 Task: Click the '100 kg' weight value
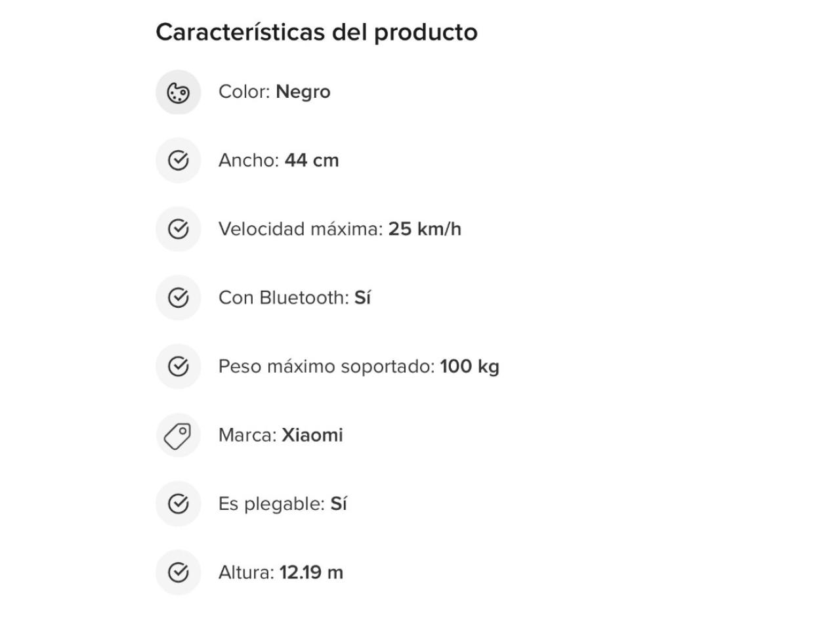(x=469, y=366)
